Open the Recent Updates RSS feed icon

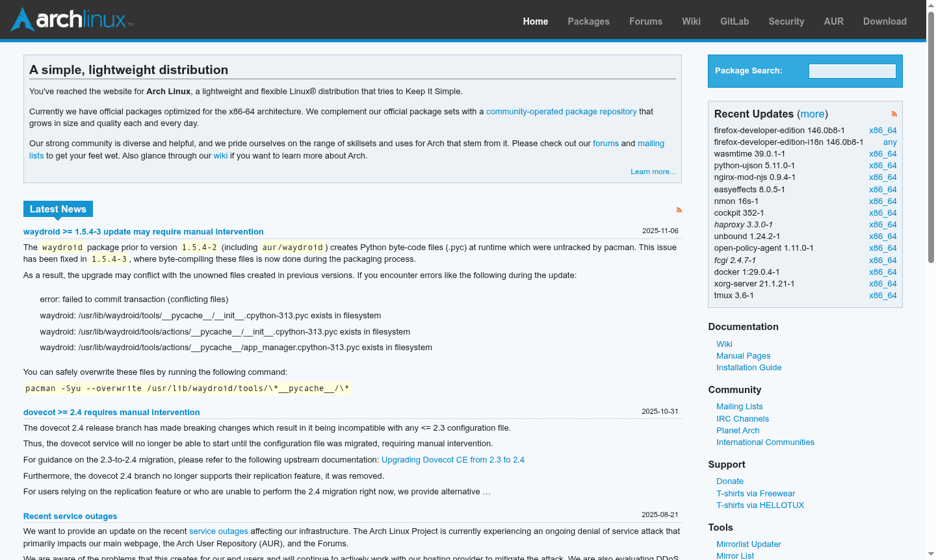(x=894, y=114)
